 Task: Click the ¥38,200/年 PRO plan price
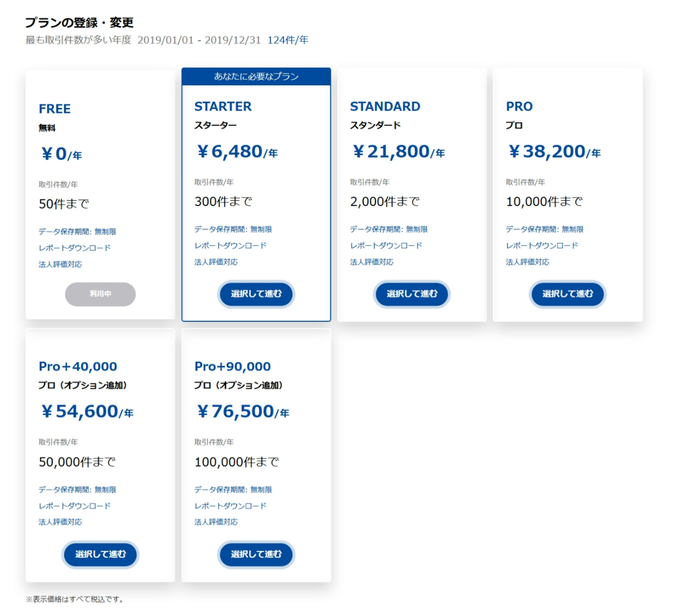(554, 152)
